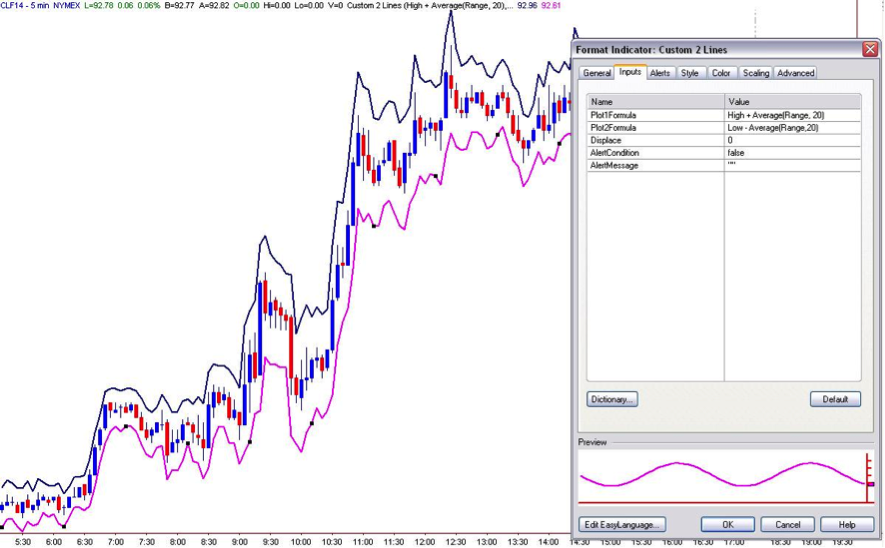Viewport: 885px width, 548px height.
Task: Open the Scaling tab
Action: pyautogui.click(x=756, y=73)
